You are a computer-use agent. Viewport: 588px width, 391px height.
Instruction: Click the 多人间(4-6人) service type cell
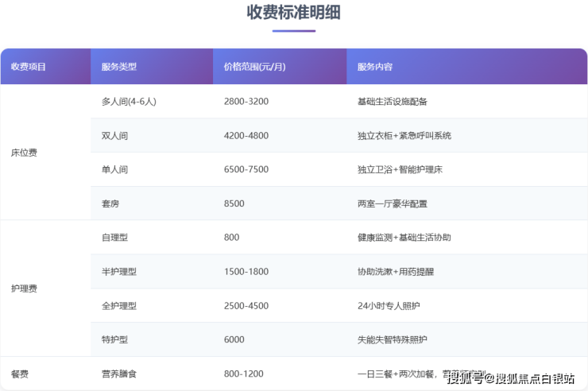129,102
